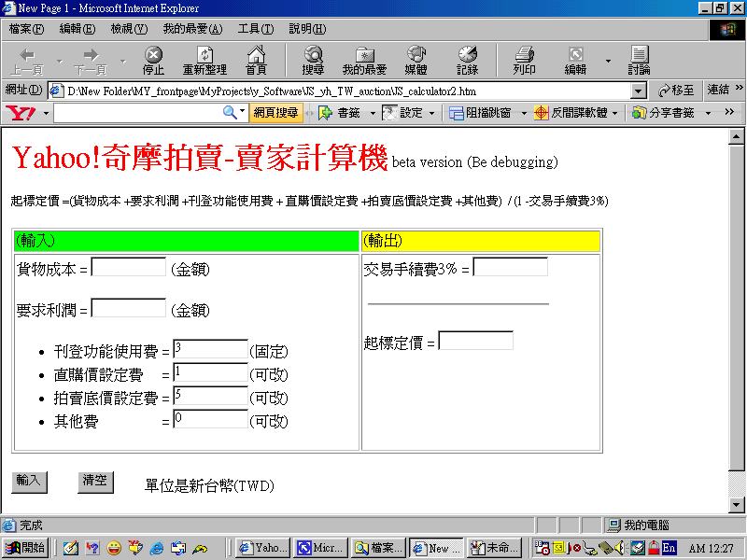This screenshot has height=560, width=747.
Task: Open the 檔案(F) menu
Action: tap(26, 29)
